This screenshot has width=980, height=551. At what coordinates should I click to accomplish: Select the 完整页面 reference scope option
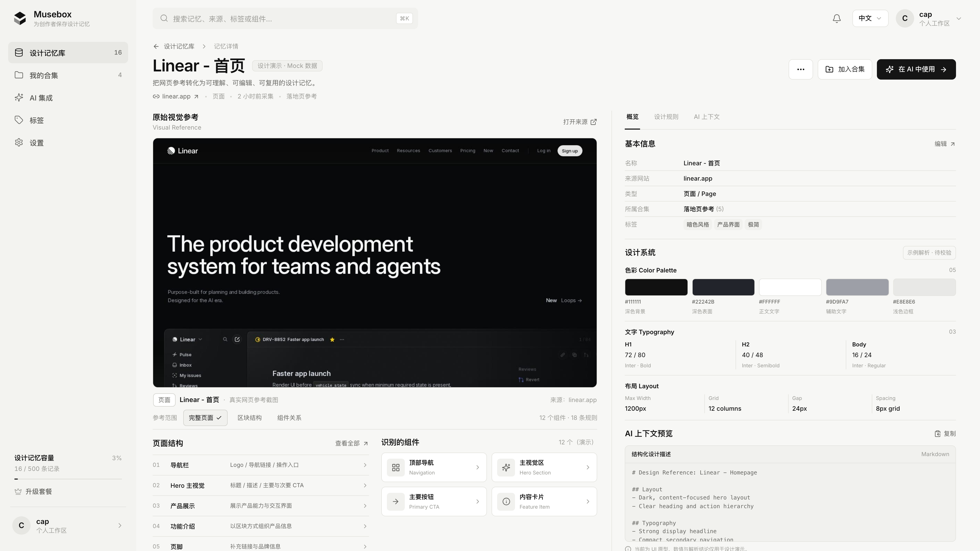click(205, 418)
